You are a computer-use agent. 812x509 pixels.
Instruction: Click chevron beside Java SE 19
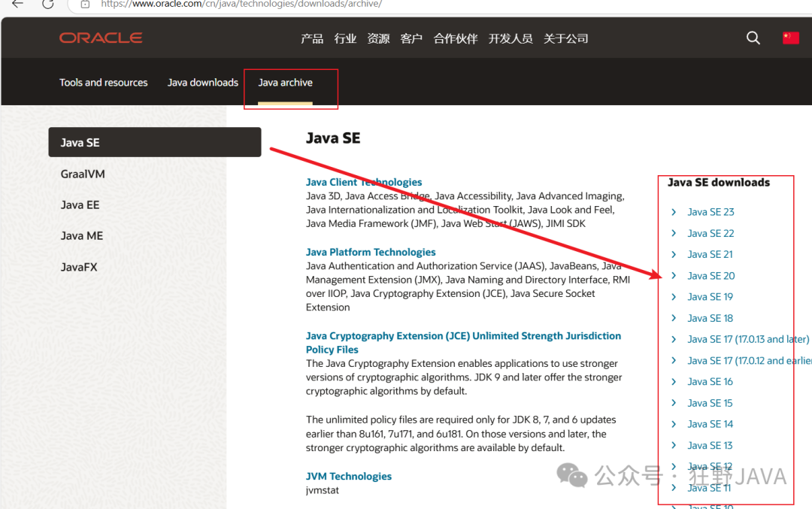coord(674,297)
